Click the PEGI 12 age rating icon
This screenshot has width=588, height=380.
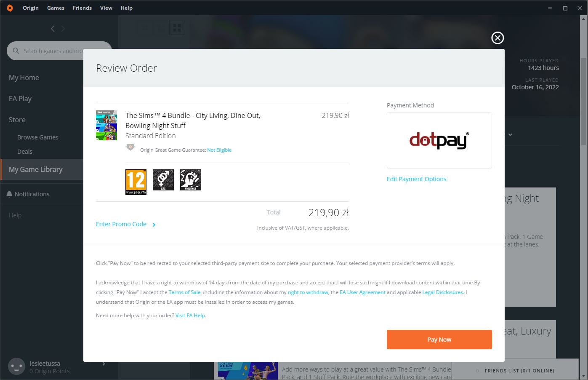[x=136, y=182]
